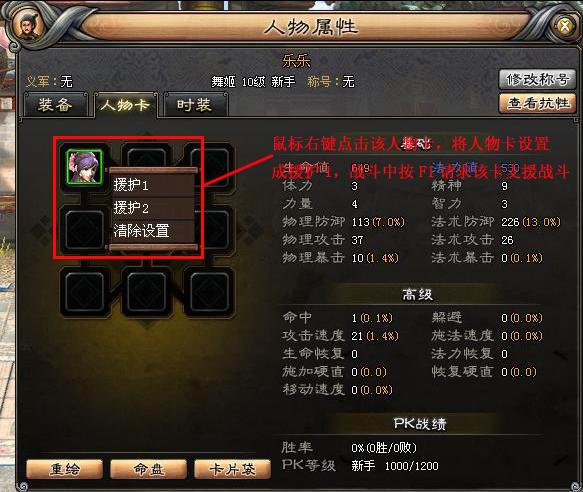
Task: Click the character avatar portrait in the title bar
Action: (x=27, y=27)
